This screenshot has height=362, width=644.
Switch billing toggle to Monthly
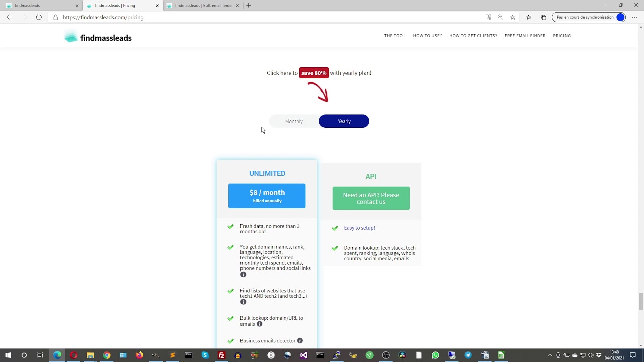tap(294, 121)
